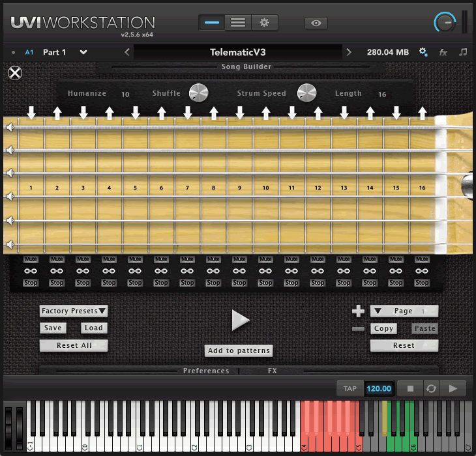Click the Add to patterns button

(239, 350)
